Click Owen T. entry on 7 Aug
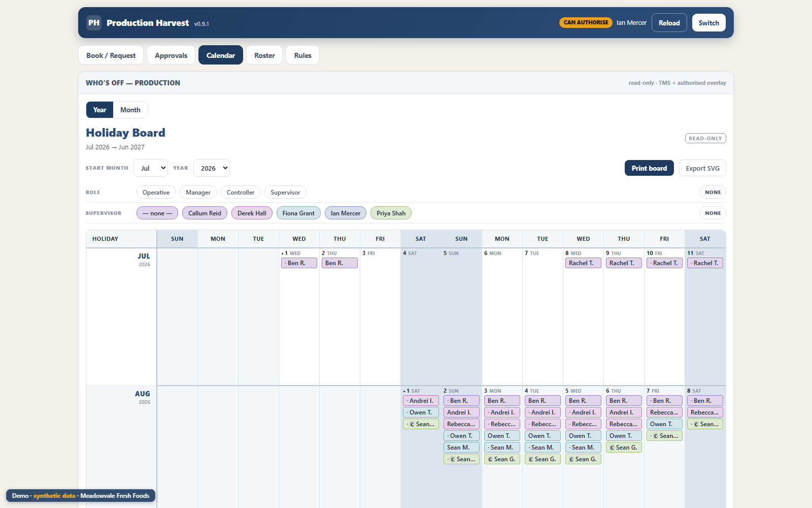Screen dimensions: 812x508 664,424
